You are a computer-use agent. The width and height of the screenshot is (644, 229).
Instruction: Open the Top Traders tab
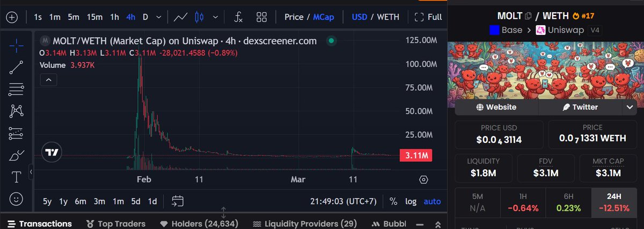(x=116, y=224)
